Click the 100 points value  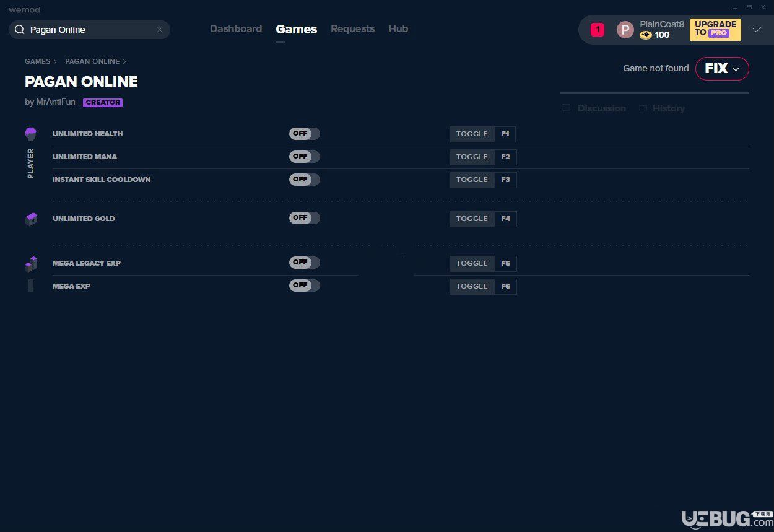coord(662,35)
